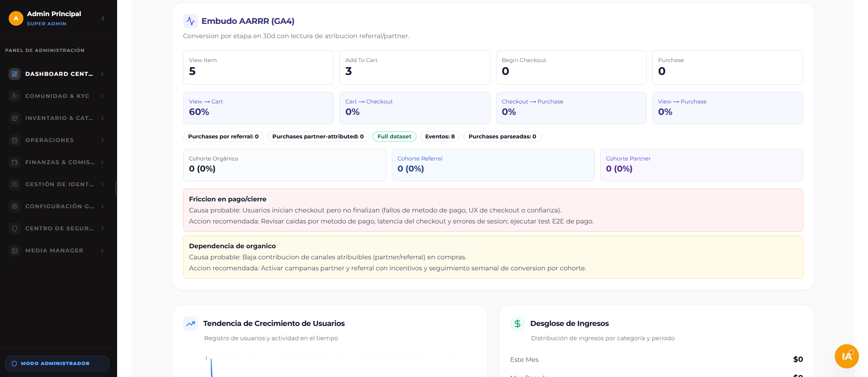The image size is (868, 377).
Task: Open the Inventario & Catálogo menu item
Action: [57, 118]
